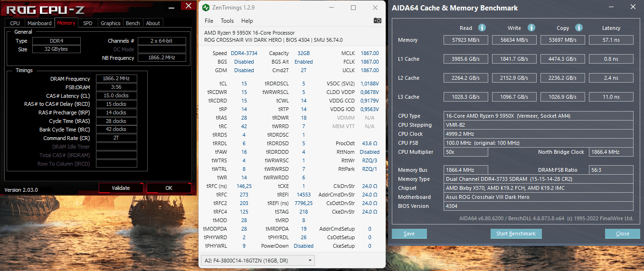644x271 pixels.
Task: Click the NB Frequency value in CPU-Z
Action: tap(161, 58)
